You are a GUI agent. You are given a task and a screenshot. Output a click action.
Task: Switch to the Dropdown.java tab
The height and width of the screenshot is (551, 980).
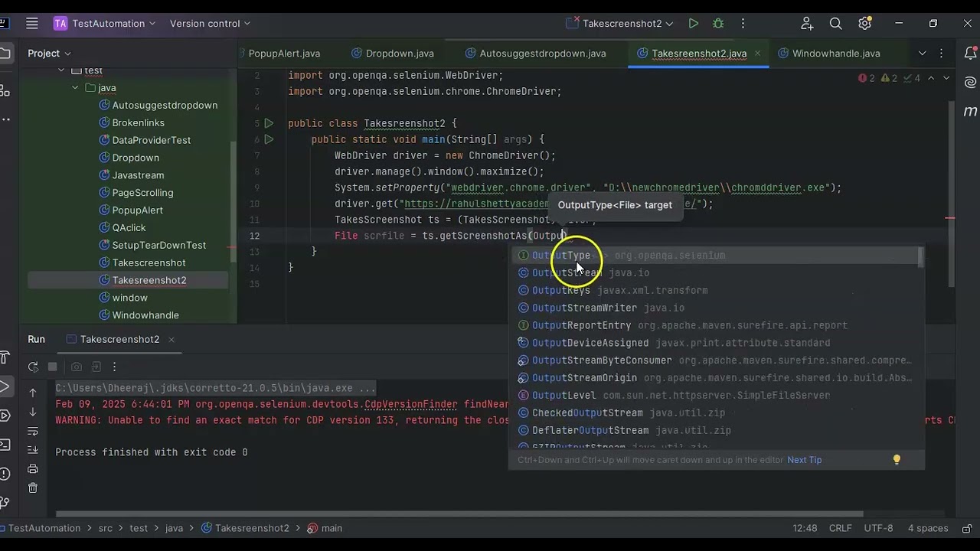pos(392,54)
